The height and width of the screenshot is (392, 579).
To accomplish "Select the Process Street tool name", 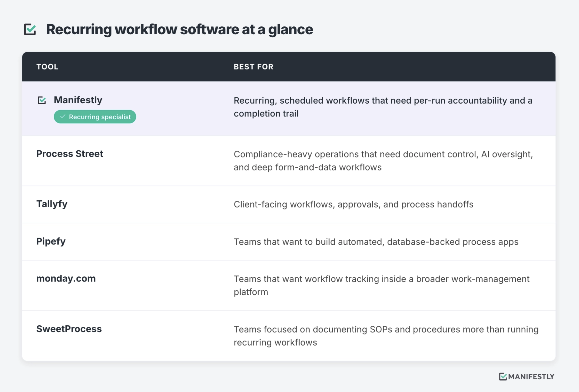I will (70, 154).
